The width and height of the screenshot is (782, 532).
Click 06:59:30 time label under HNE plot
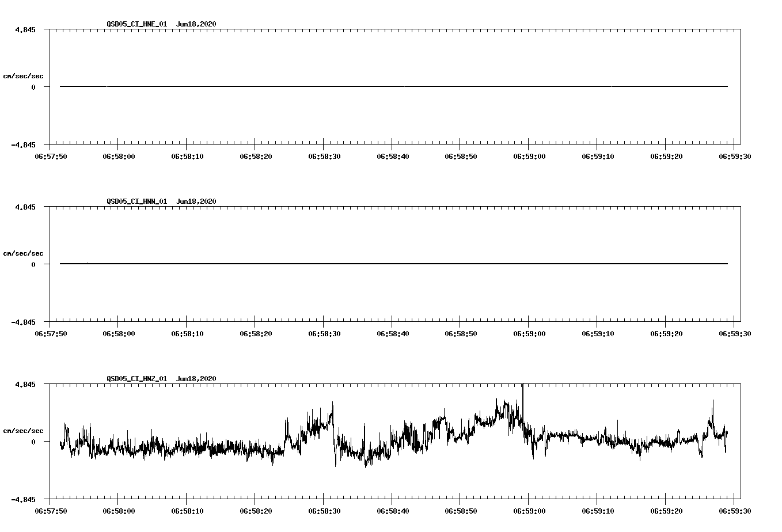point(734,156)
